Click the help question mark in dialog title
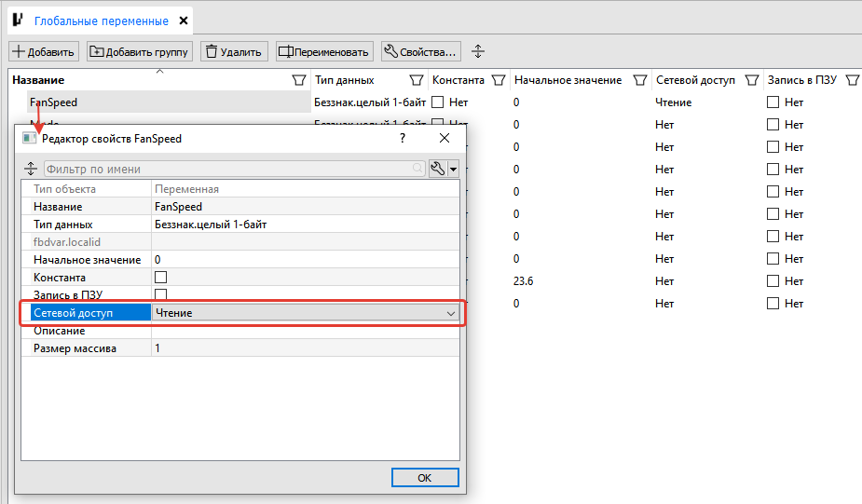Image resolution: width=862 pixels, height=504 pixels. click(403, 138)
